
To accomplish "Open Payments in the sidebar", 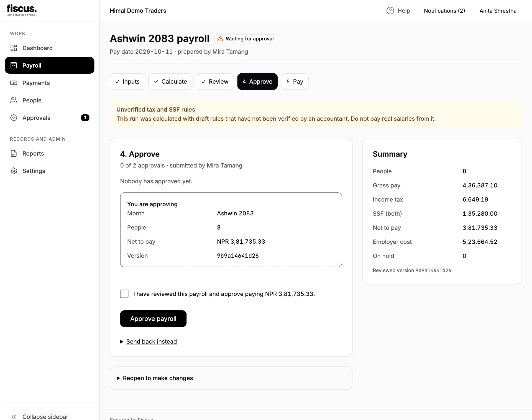I will [50, 83].
